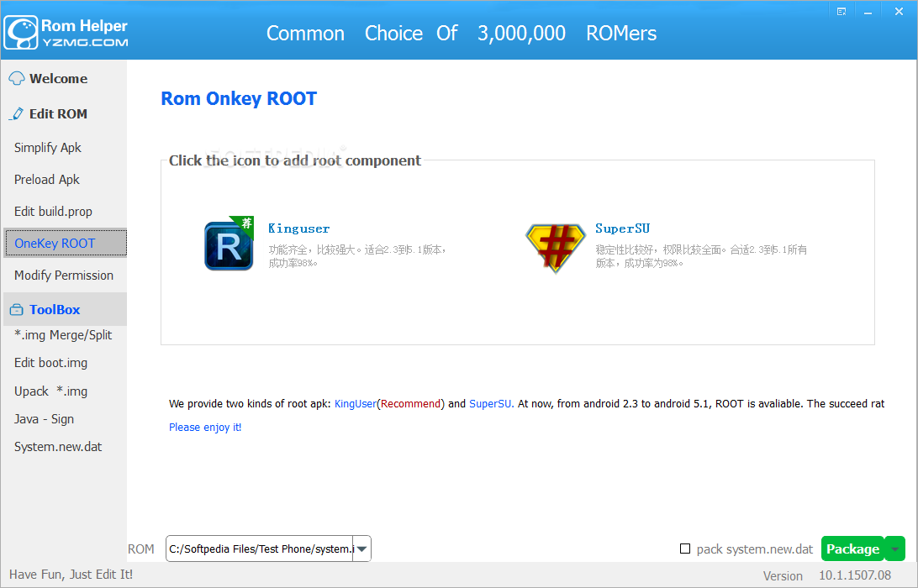Open the skin/menu icon in title bar
The height and width of the screenshot is (588, 918).
(x=841, y=11)
